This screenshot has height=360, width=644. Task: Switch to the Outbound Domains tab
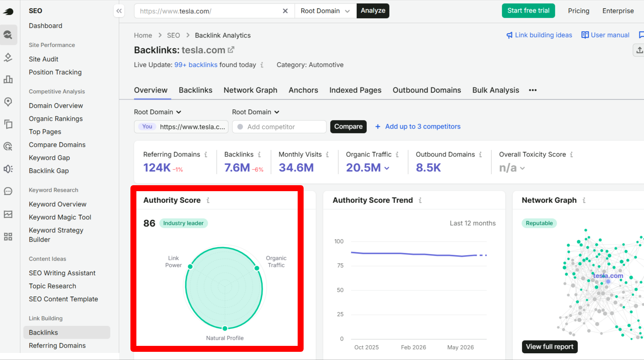tap(427, 90)
